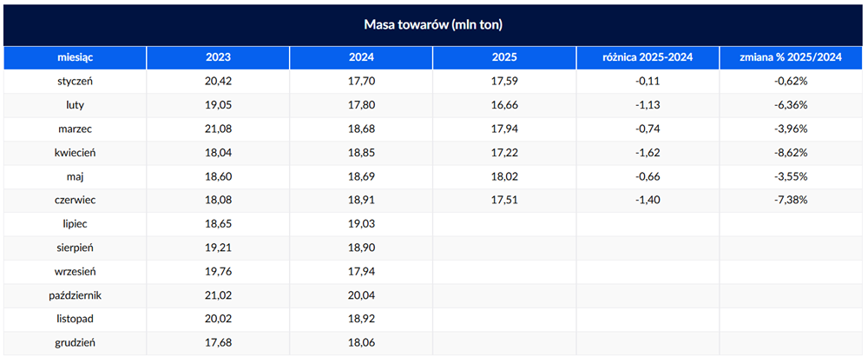Click the 2025 column header
Screen dimensions: 868x357
click(504, 57)
